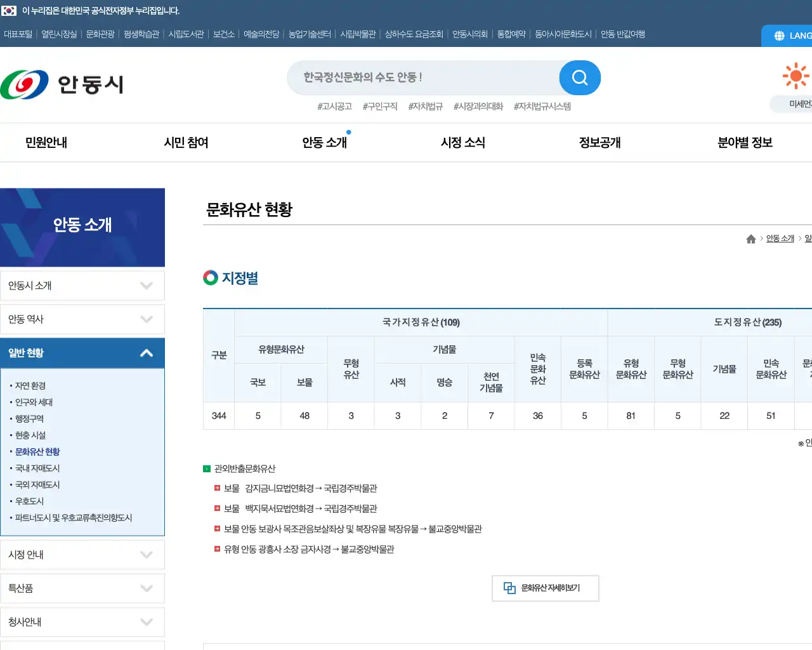Click the #구인구직 hashtag link
This screenshot has height=650, width=812.
380,107
